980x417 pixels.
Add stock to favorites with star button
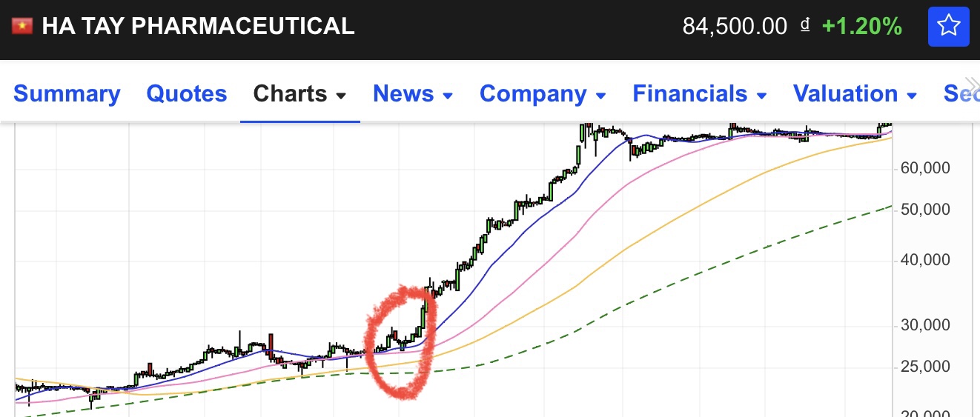point(949,27)
